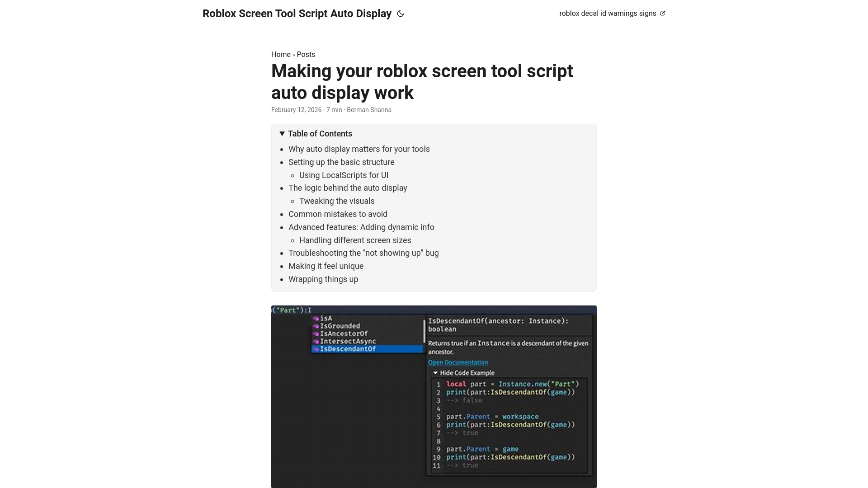This screenshot has width=868, height=488.
Task: Jump to Common mistakes to avoid
Action: 338,214
